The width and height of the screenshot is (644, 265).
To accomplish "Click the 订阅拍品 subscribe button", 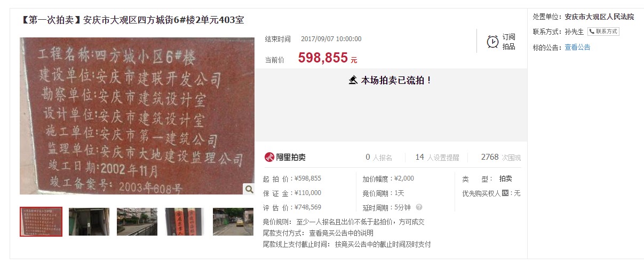I will [x=501, y=42].
